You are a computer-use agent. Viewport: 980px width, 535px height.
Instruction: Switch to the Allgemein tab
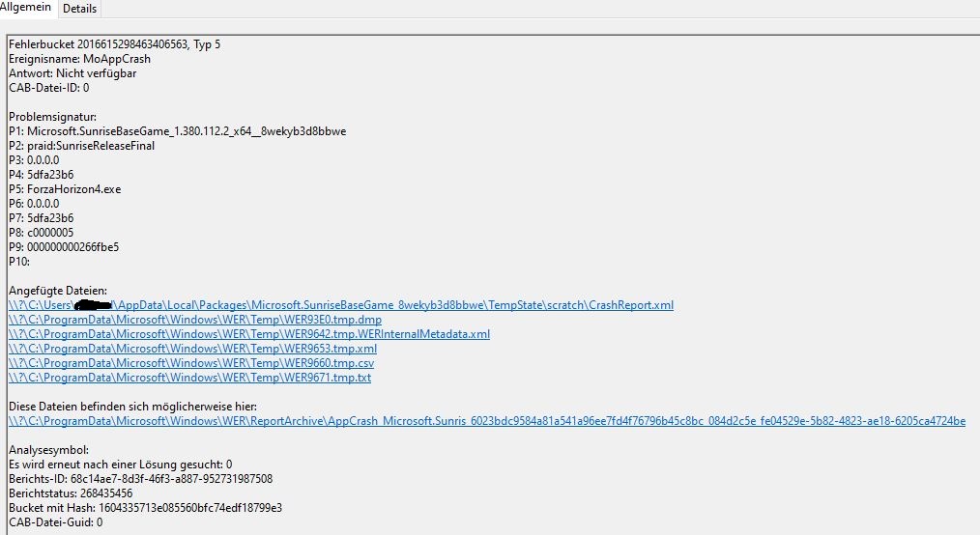point(26,8)
